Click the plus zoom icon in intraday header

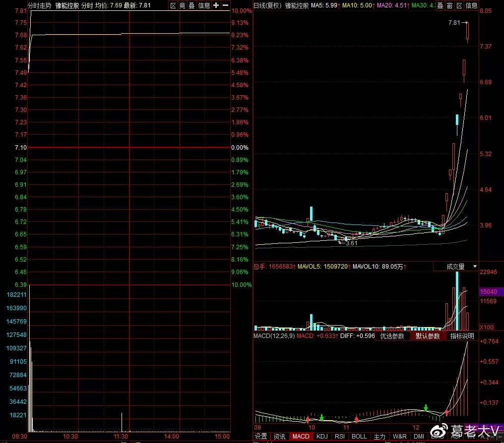216,5
